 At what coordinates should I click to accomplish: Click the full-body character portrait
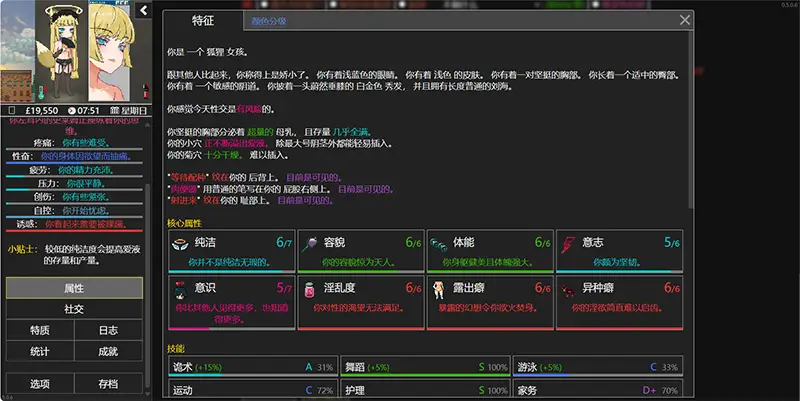(x=61, y=51)
